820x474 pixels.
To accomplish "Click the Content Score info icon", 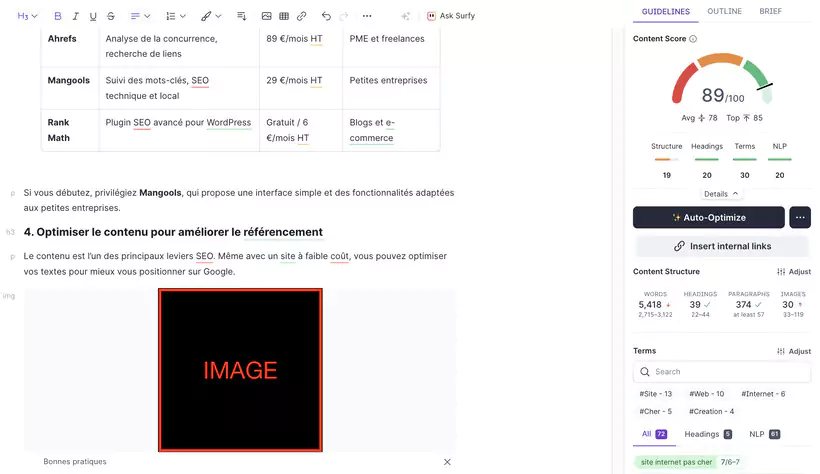I will (693, 39).
